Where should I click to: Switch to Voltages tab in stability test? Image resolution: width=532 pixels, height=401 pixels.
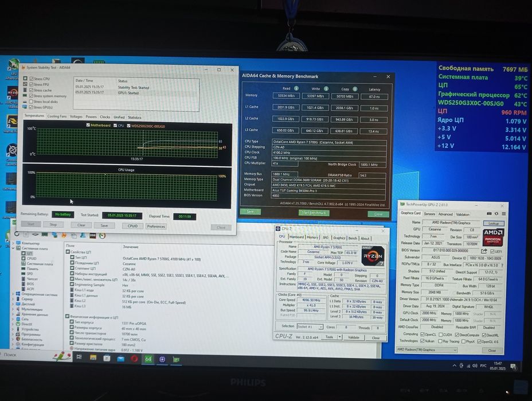(x=76, y=116)
